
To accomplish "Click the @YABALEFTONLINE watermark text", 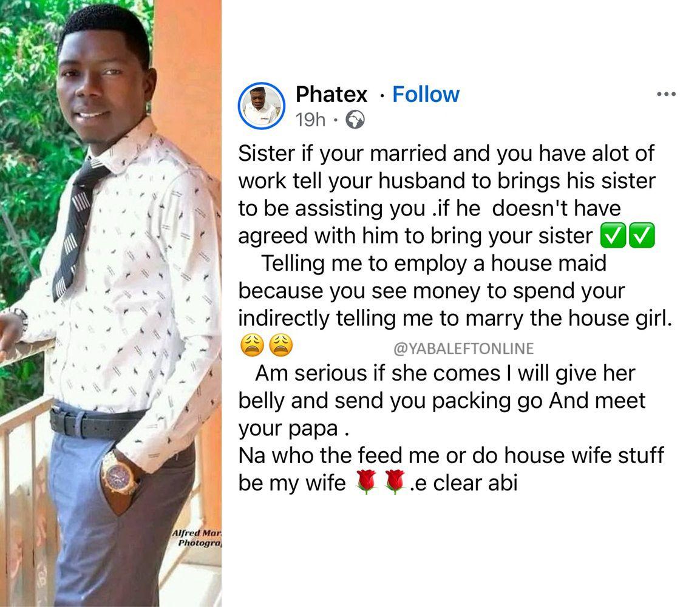I will (463, 348).
